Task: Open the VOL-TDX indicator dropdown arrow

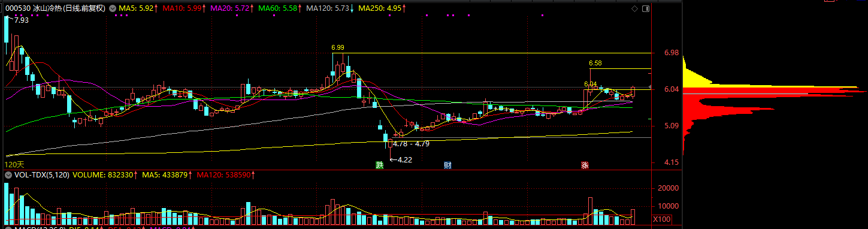Action: 8,175
